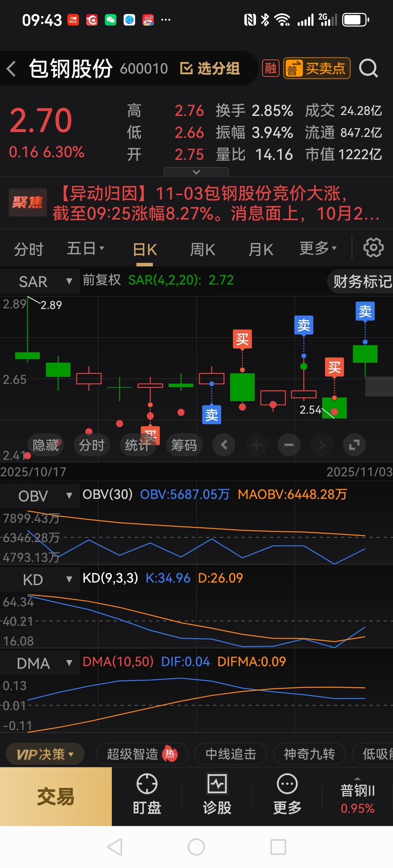The width and height of the screenshot is (393, 868).
Task: Tap the blue 卖 marker below candles
Action: [211, 414]
